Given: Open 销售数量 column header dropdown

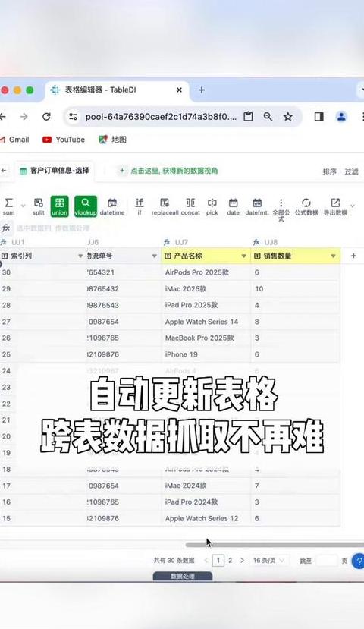Looking at the screenshot, I should click(x=333, y=256).
